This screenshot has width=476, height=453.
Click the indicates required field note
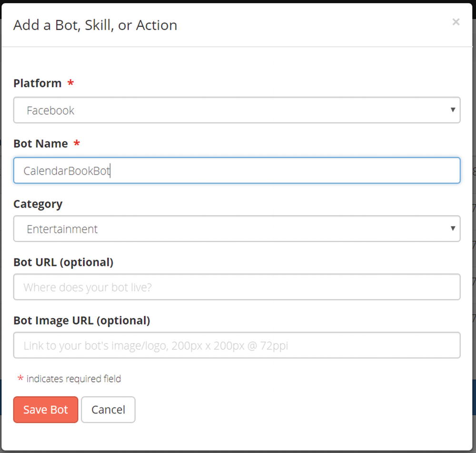coord(74,379)
